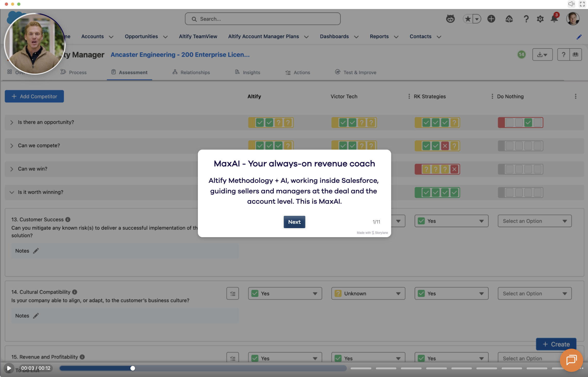Click in the Search field

pos(263,19)
